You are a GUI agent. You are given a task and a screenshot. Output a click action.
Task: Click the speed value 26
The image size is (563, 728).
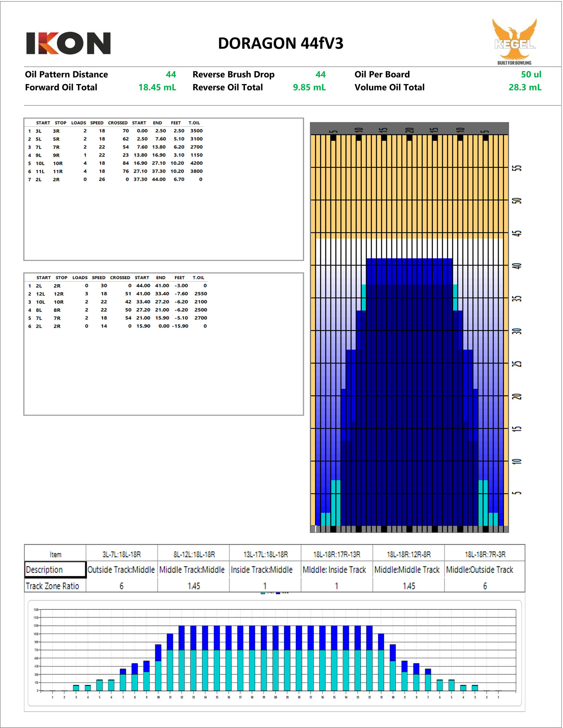(102, 179)
